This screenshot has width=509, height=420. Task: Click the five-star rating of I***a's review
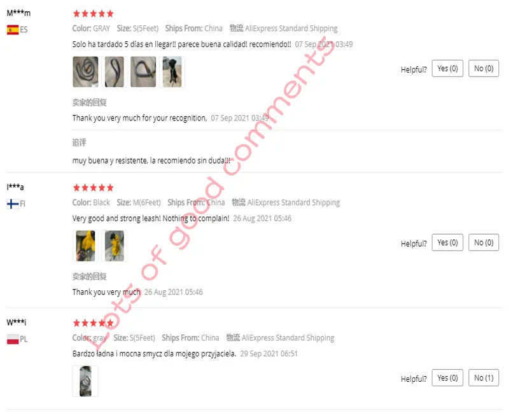pos(93,188)
